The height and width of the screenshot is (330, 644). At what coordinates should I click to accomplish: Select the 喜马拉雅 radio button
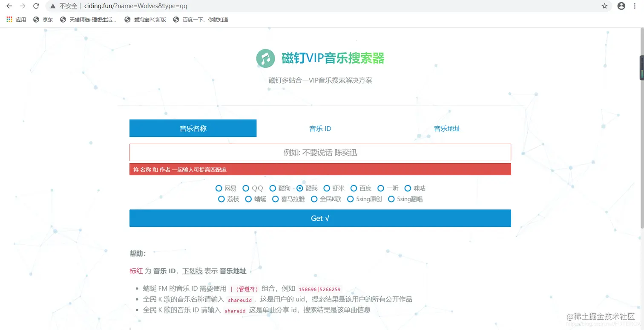(x=275, y=199)
